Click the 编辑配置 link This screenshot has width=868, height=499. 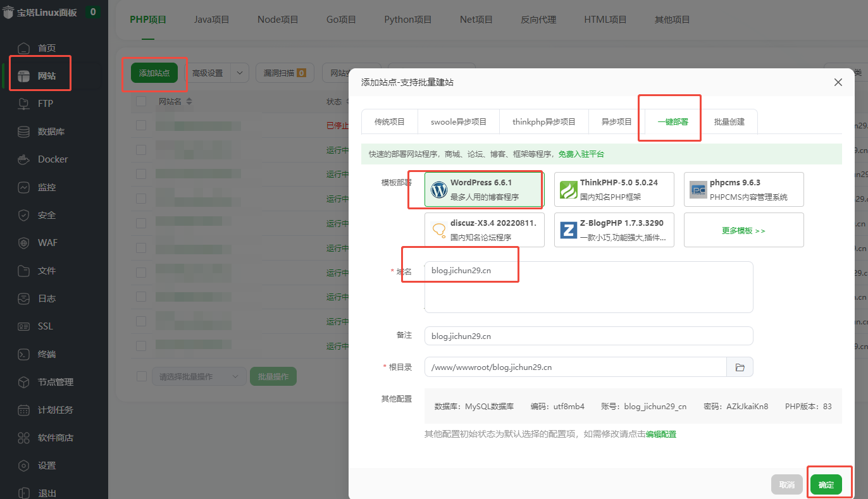click(x=660, y=434)
